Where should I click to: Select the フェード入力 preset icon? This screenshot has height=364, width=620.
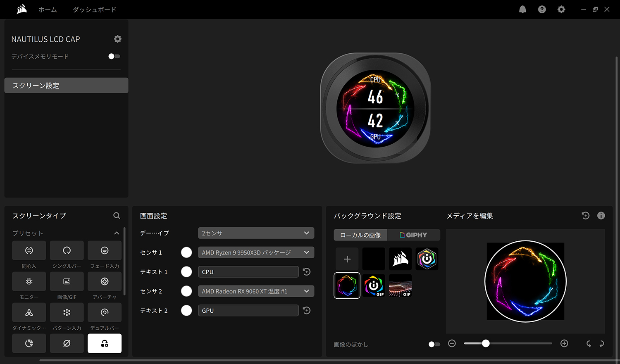click(105, 250)
